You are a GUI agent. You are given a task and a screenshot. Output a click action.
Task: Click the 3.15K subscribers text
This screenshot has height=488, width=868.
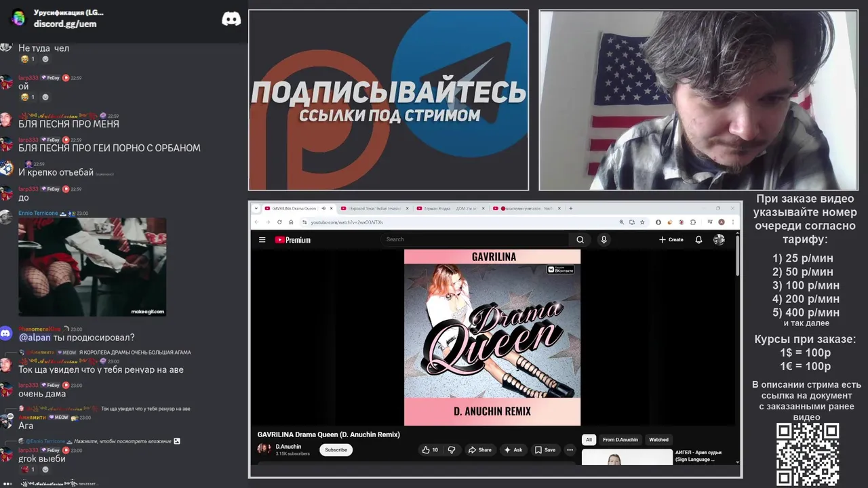pos(292,453)
